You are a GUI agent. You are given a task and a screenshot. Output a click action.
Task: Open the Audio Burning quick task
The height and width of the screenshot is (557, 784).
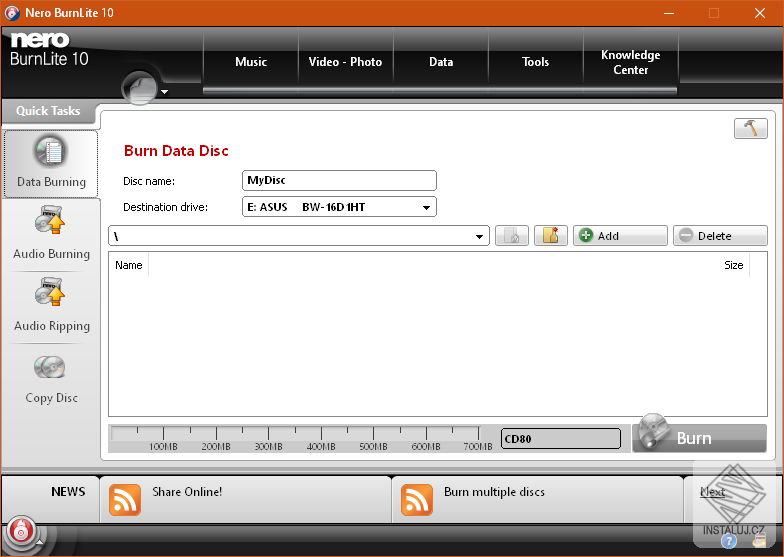click(x=51, y=234)
